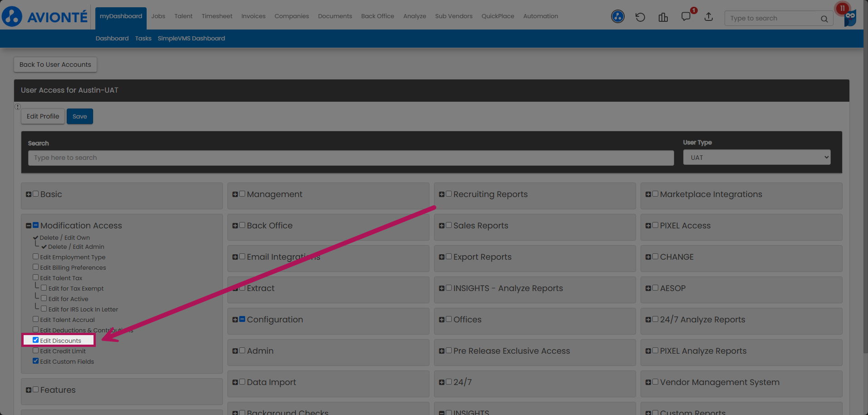Expand the Data Import group
The image size is (868, 415).
[x=235, y=382]
